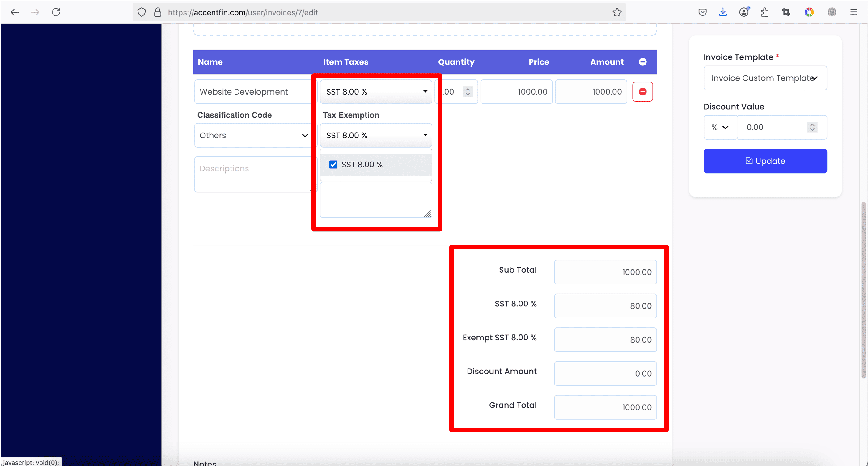Screen dimensions: 868x467
Task: Click the Descriptions text area
Action: tap(253, 174)
